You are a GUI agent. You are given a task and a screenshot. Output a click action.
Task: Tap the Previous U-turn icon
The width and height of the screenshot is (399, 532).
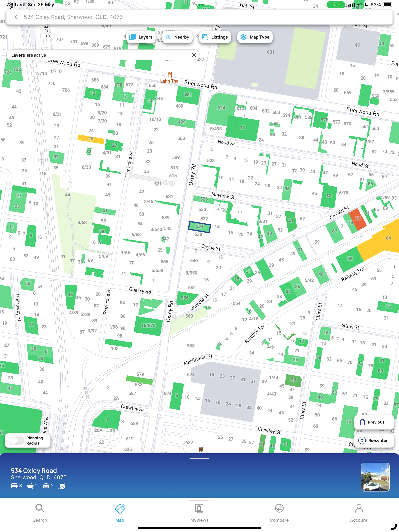tap(362, 422)
